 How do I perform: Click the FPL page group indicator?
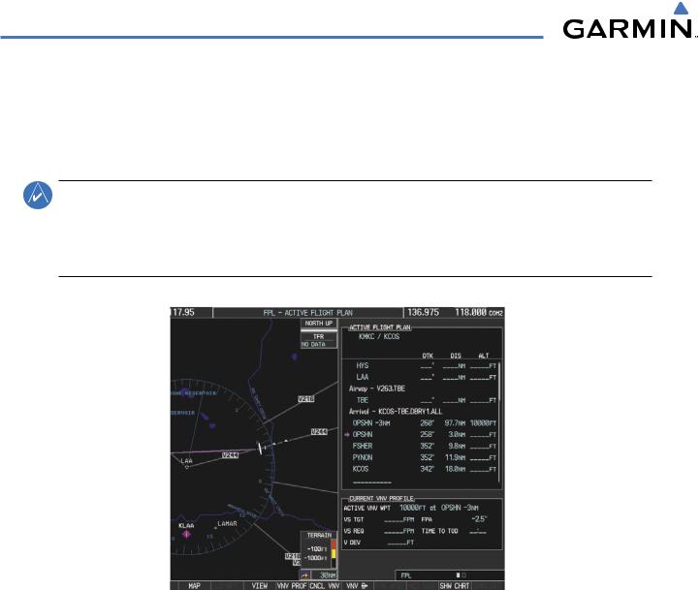[x=450, y=575]
